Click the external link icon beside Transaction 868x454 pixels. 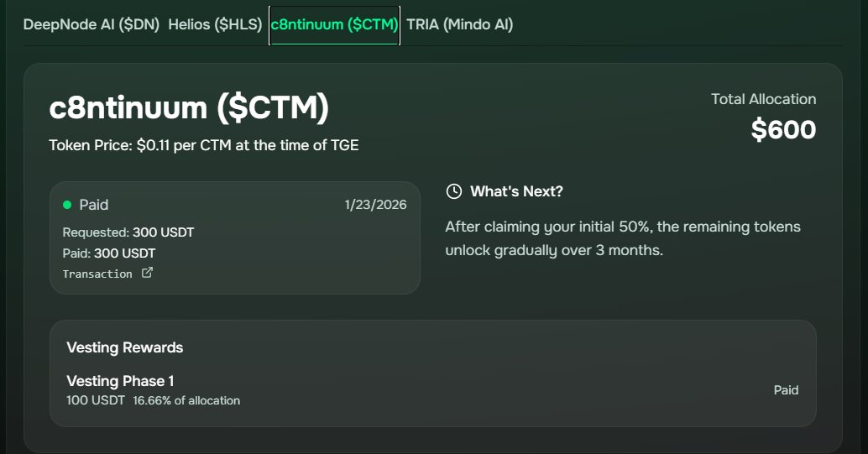pyautogui.click(x=147, y=273)
